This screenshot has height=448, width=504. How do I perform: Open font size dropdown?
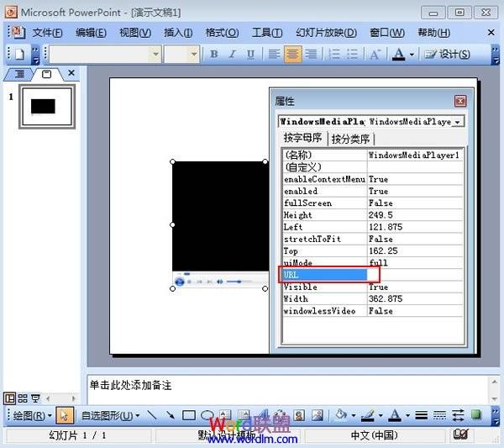click(x=193, y=54)
